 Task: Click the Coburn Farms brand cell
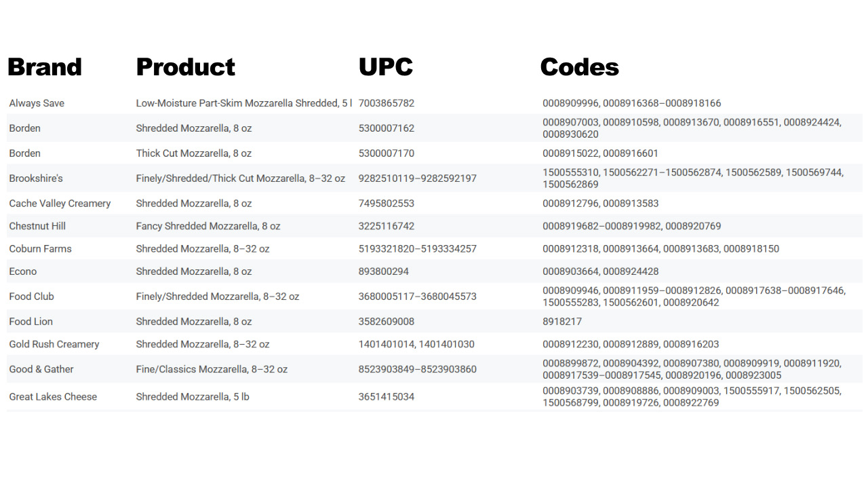click(x=40, y=249)
